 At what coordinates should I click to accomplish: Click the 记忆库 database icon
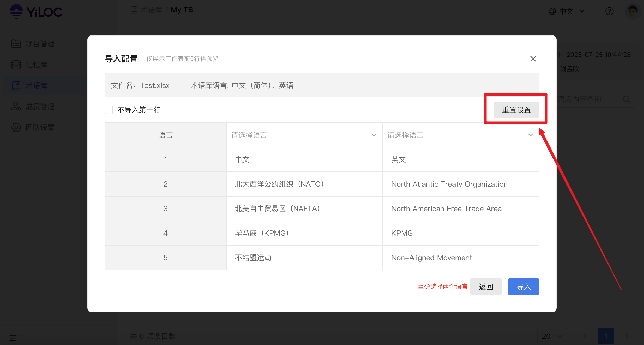tap(16, 65)
